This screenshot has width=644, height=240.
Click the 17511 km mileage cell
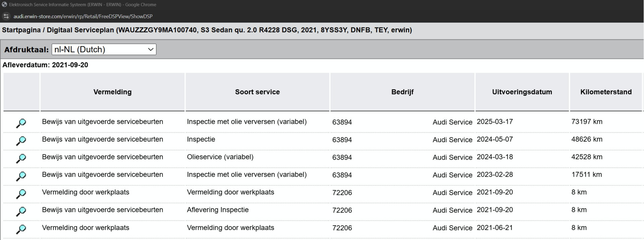tap(586, 175)
